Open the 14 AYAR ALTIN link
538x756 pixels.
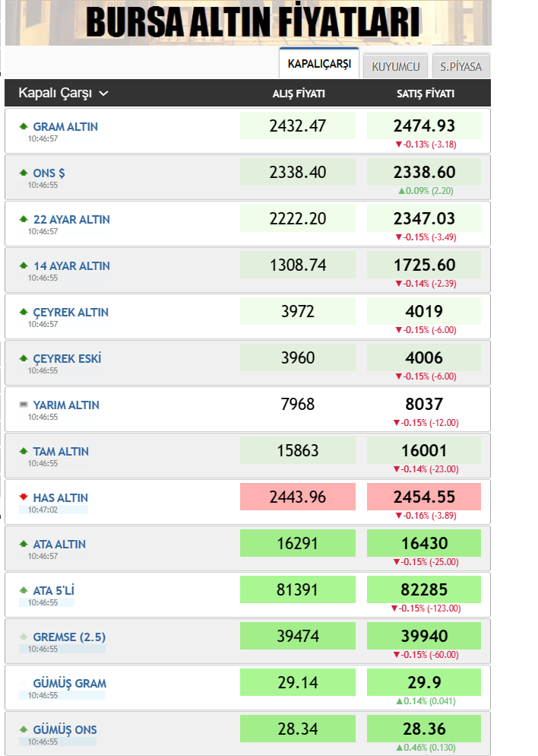(71, 265)
